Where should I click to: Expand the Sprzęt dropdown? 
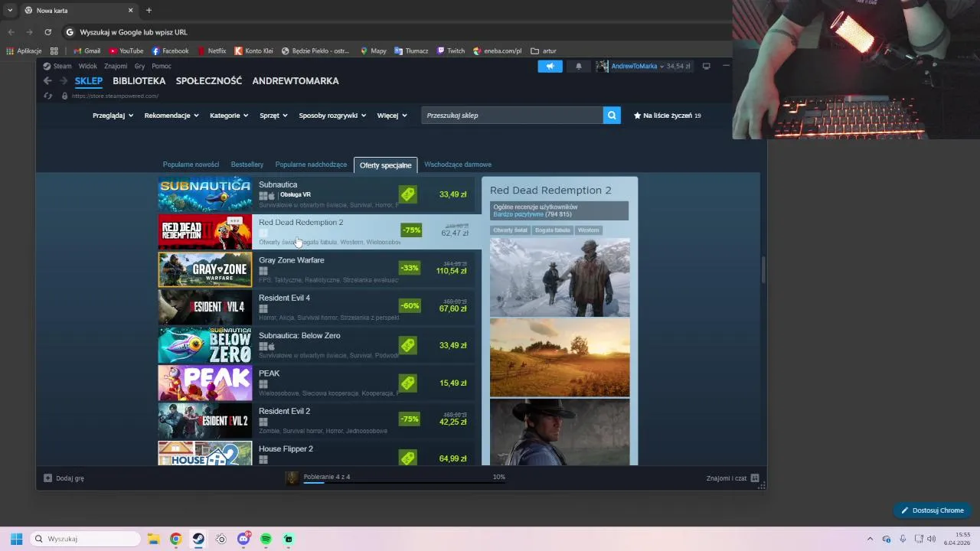[273, 116]
